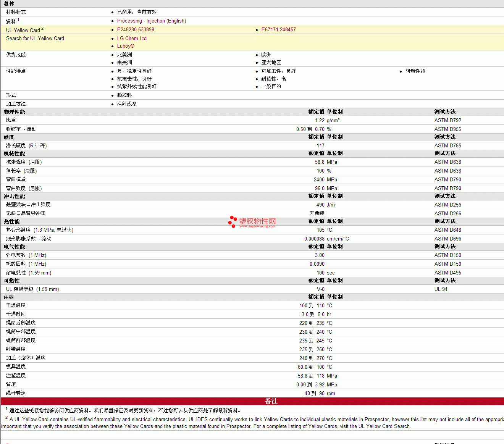
Task: Click the UL 94 test method
Action: click(441, 289)
